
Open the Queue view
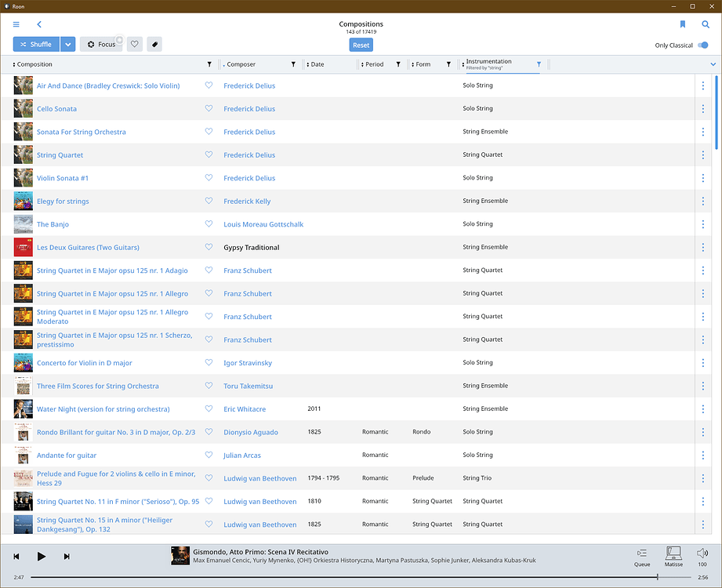pos(643,555)
